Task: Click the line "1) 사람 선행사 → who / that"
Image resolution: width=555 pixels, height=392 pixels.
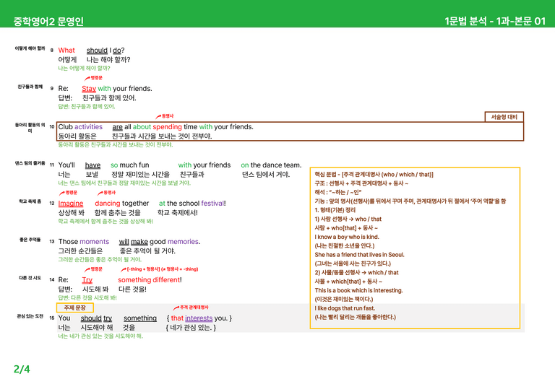Action: tap(348, 219)
